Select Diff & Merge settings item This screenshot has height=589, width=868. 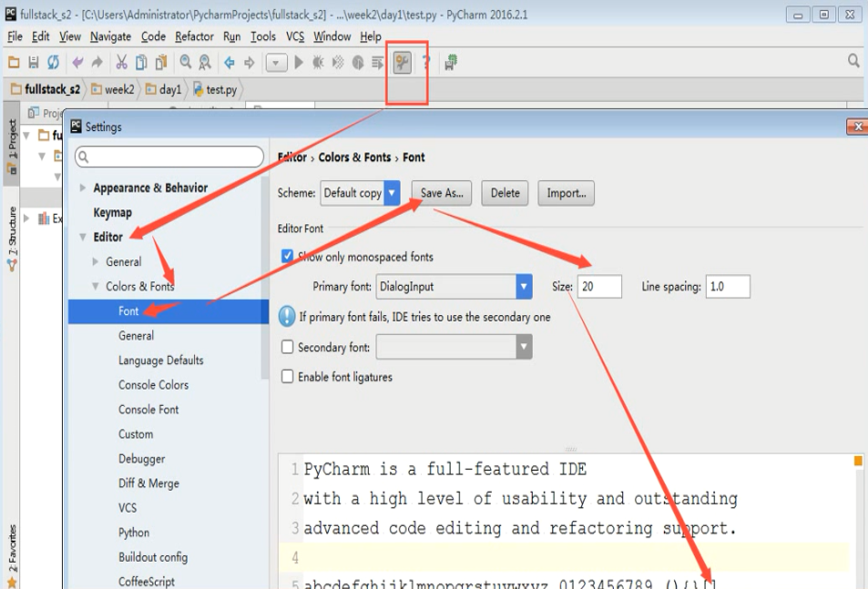coord(148,483)
